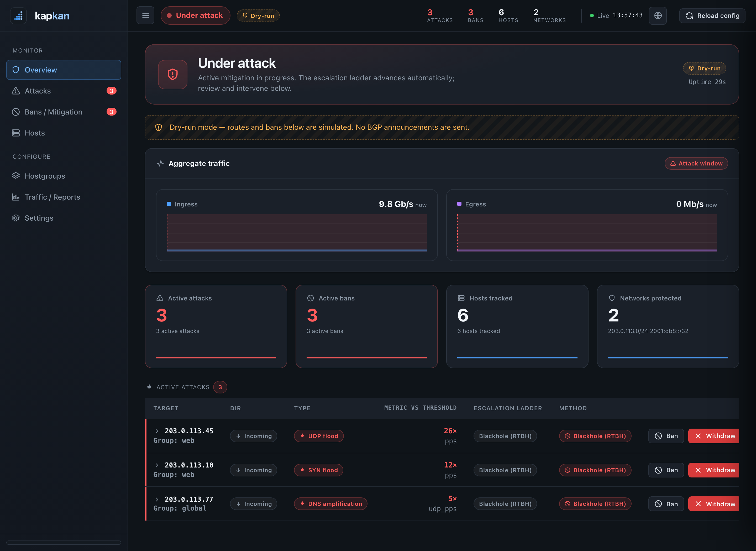This screenshot has height=551, width=756.
Task: Click Blackhole (RTBH) method for 203.0.113.10
Action: click(x=595, y=470)
